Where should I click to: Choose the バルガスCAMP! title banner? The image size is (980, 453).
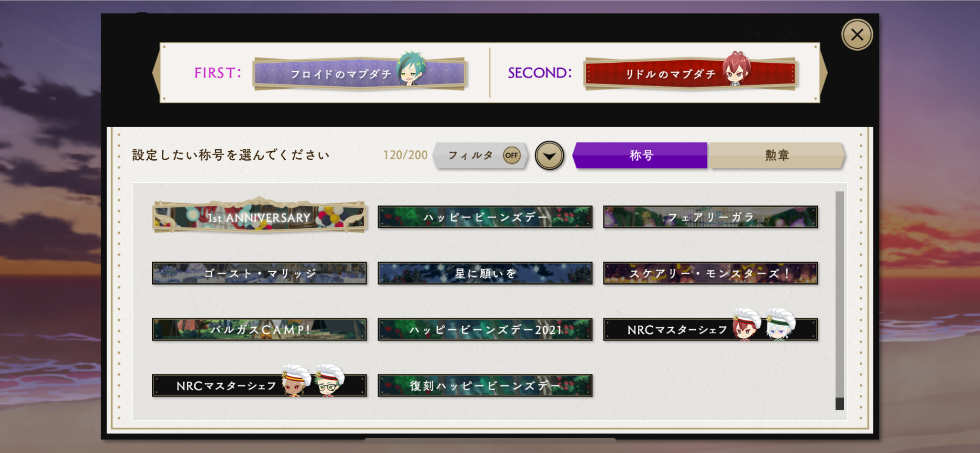(x=259, y=330)
